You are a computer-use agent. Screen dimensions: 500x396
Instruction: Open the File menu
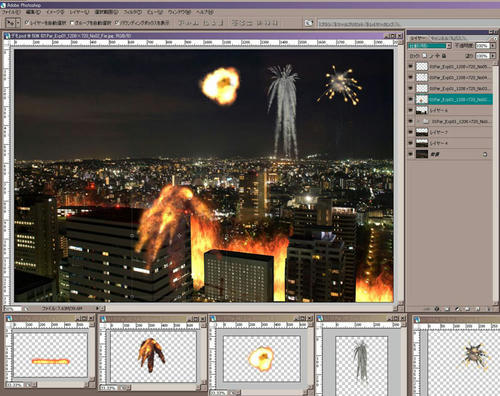tap(11, 12)
